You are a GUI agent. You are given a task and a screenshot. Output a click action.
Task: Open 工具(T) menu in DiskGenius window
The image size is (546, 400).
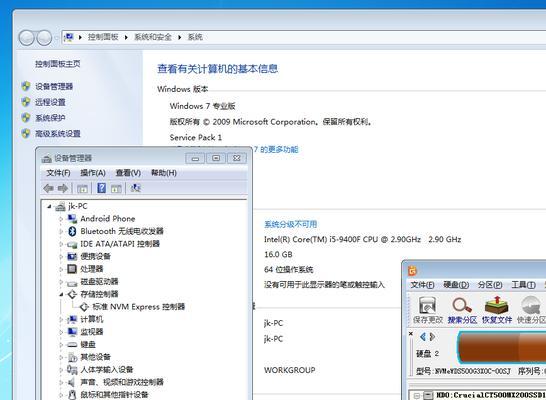point(523,285)
